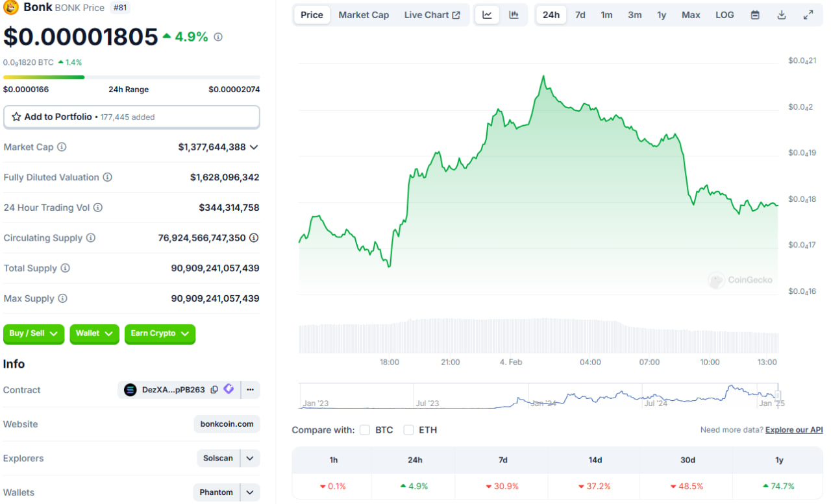Show Max Supply info icon
The height and width of the screenshot is (504, 831).
62,298
